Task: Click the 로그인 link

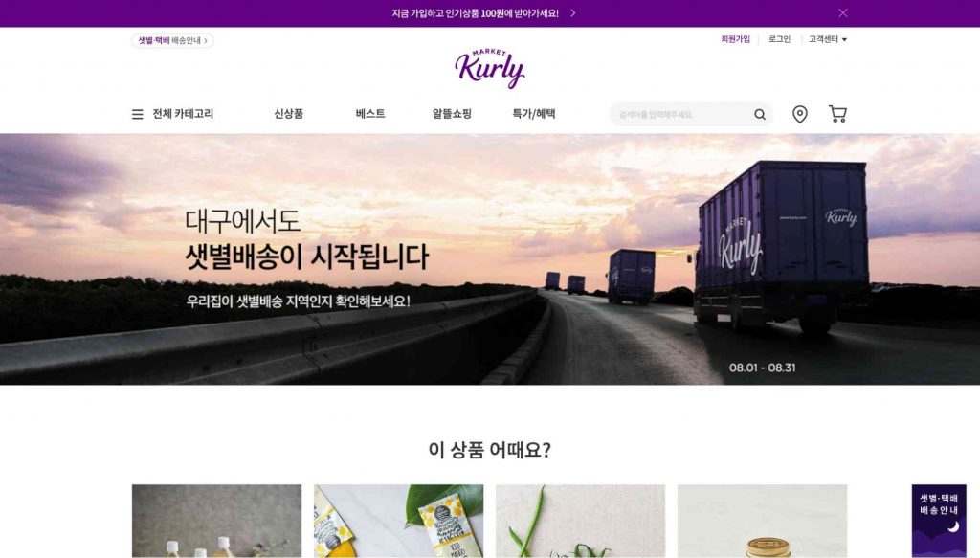Action: tap(779, 39)
